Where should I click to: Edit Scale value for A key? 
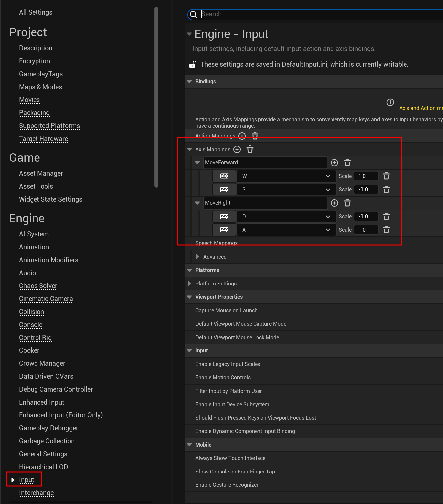pos(366,230)
